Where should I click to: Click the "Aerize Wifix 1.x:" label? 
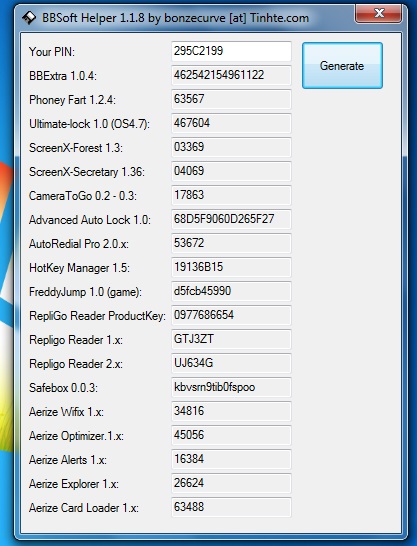(66, 412)
